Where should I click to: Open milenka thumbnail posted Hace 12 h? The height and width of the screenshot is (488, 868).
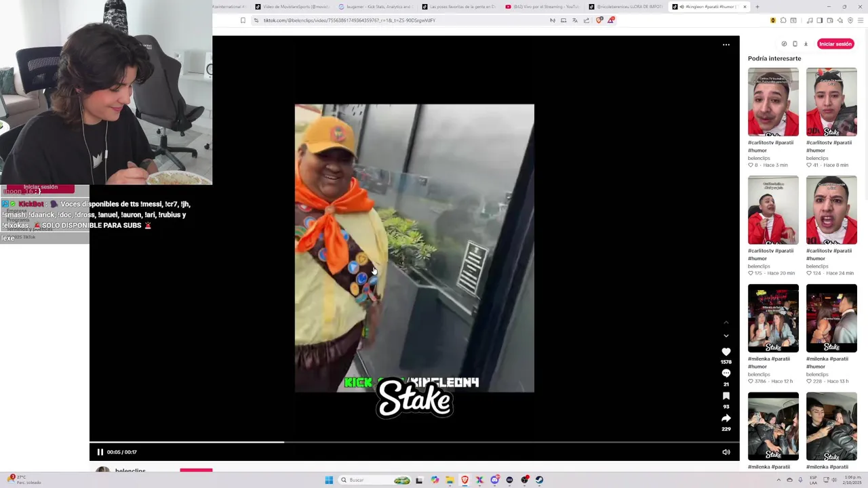click(773, 319)
